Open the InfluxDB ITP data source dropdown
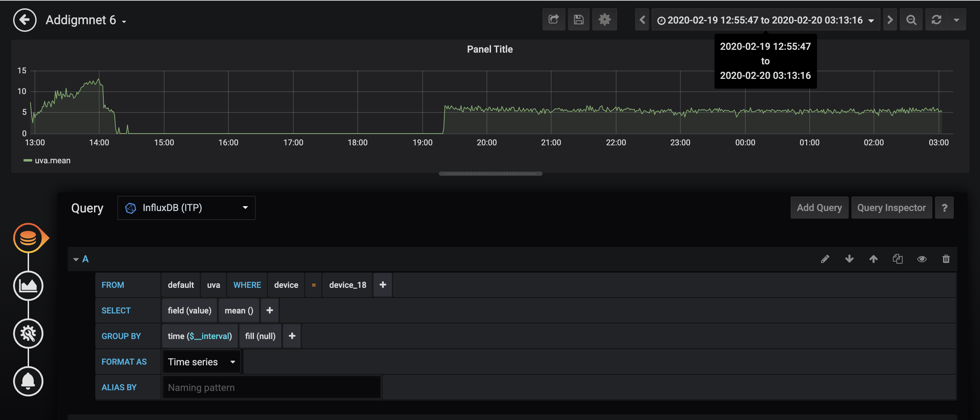This screenshot has width=980, height=420. coord(186,207)
